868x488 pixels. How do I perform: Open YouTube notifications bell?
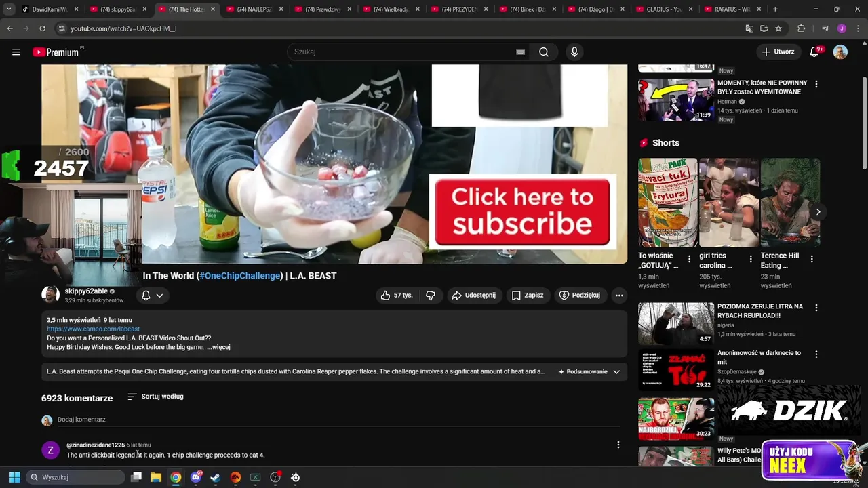click(x=815, y=52)
